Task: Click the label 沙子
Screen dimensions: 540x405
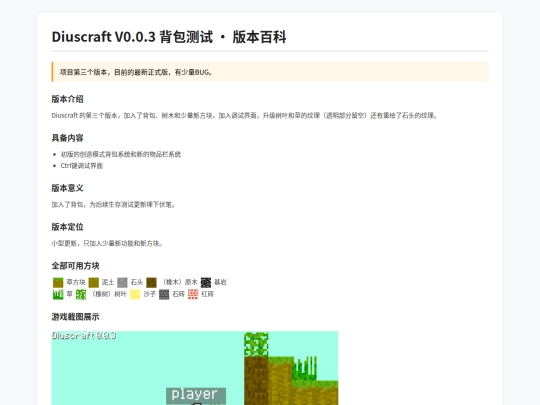Action: 149,294
